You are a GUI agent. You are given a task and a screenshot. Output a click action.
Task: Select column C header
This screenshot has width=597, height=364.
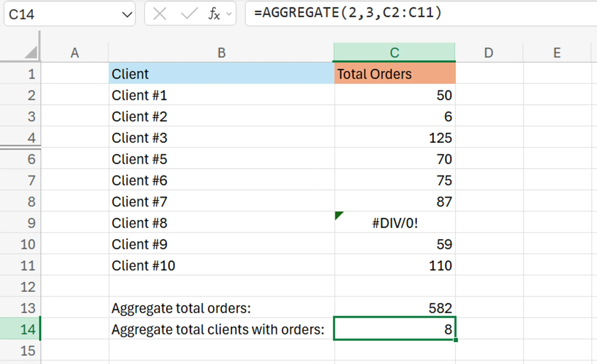394,53
